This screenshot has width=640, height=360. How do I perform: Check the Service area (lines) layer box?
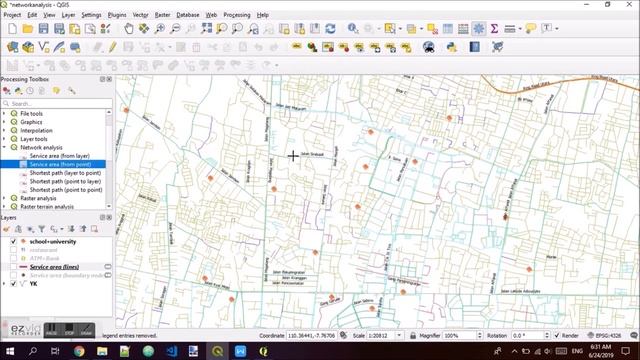pos(13,267)
